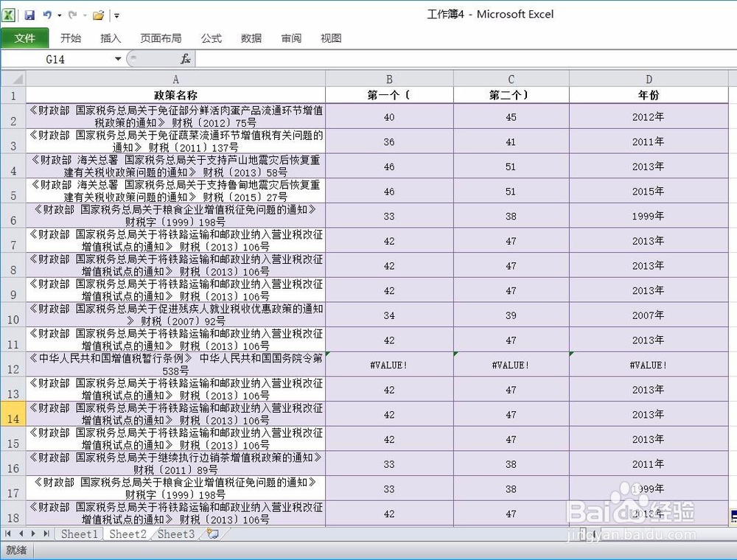
Task: Select row 12 header
Action: click(x=13, y=365)
